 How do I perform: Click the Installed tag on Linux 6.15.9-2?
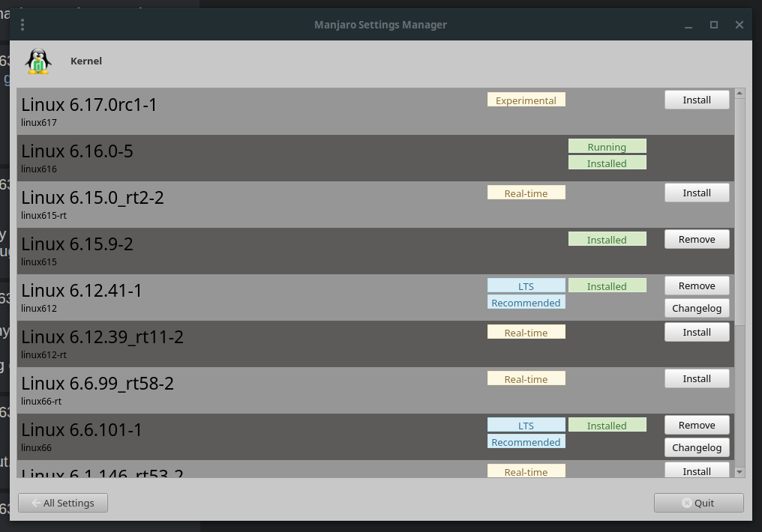607,239
